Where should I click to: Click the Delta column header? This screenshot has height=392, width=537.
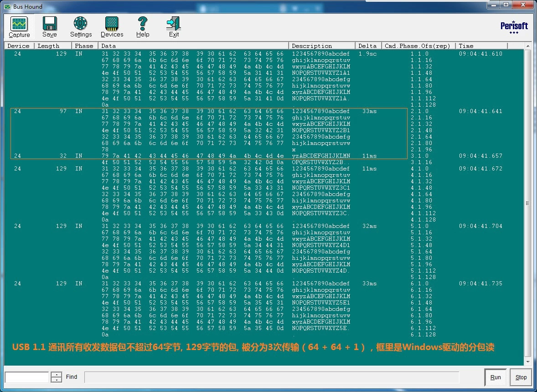click(x=368, y=46)
